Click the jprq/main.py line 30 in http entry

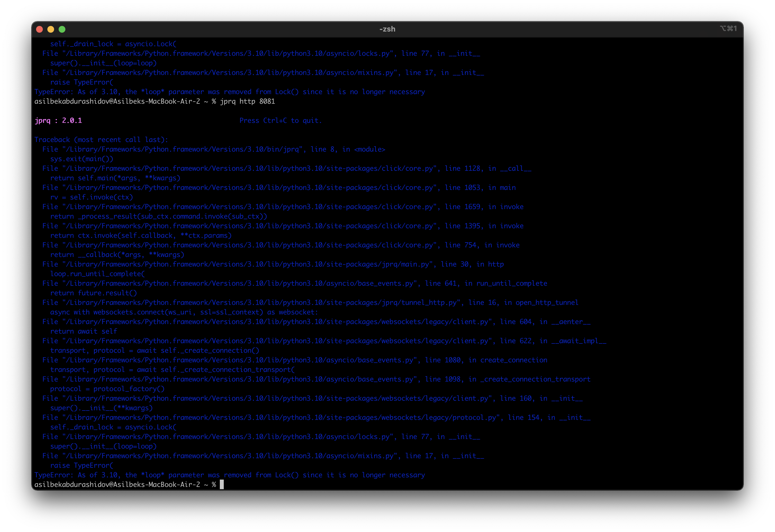click(273, 264)
